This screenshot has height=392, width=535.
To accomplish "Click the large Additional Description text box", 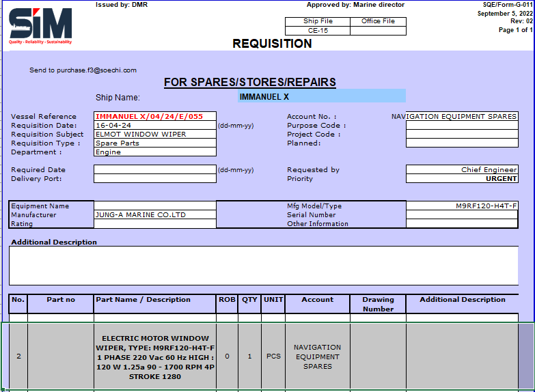I will [x=263, y=265].
